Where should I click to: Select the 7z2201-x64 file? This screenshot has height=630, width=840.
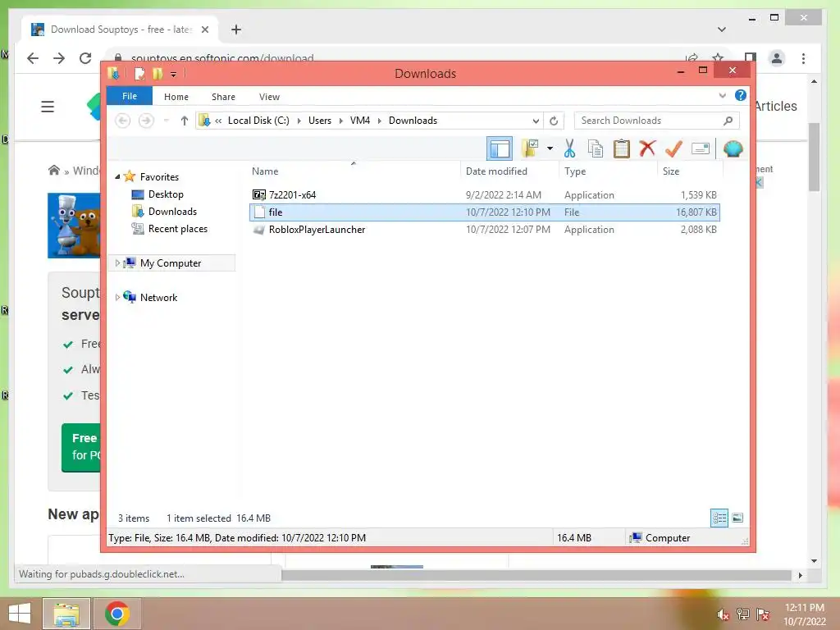(x=484, y=195)
